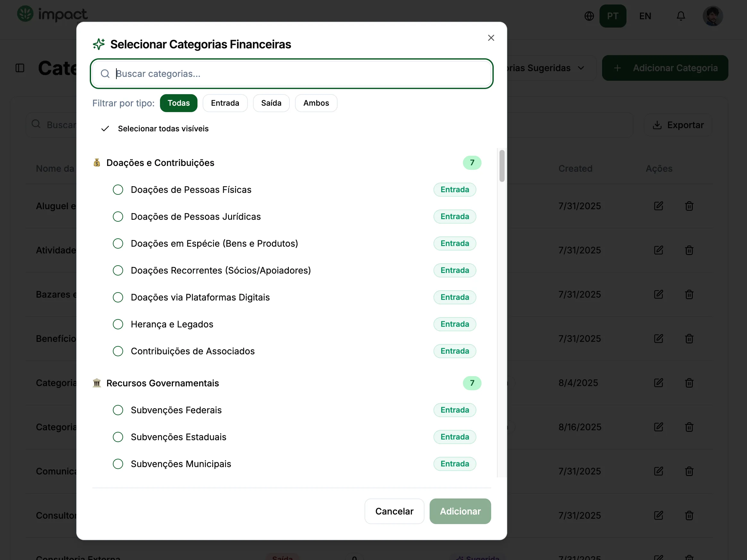Click Exportar button

pos(678,125)
